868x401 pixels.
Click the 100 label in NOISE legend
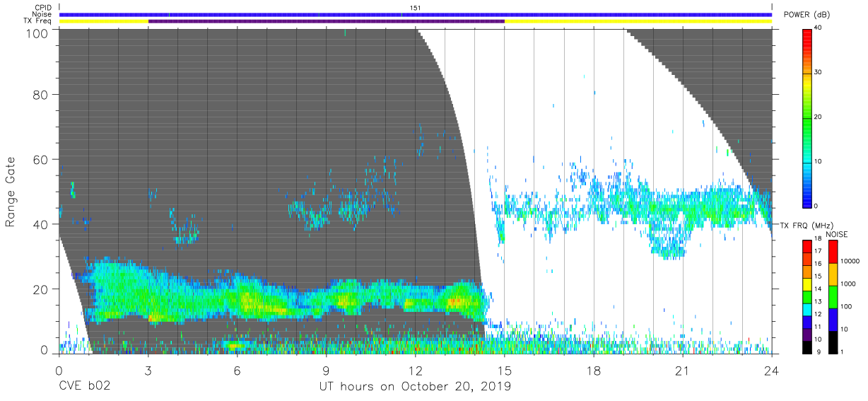847,306
